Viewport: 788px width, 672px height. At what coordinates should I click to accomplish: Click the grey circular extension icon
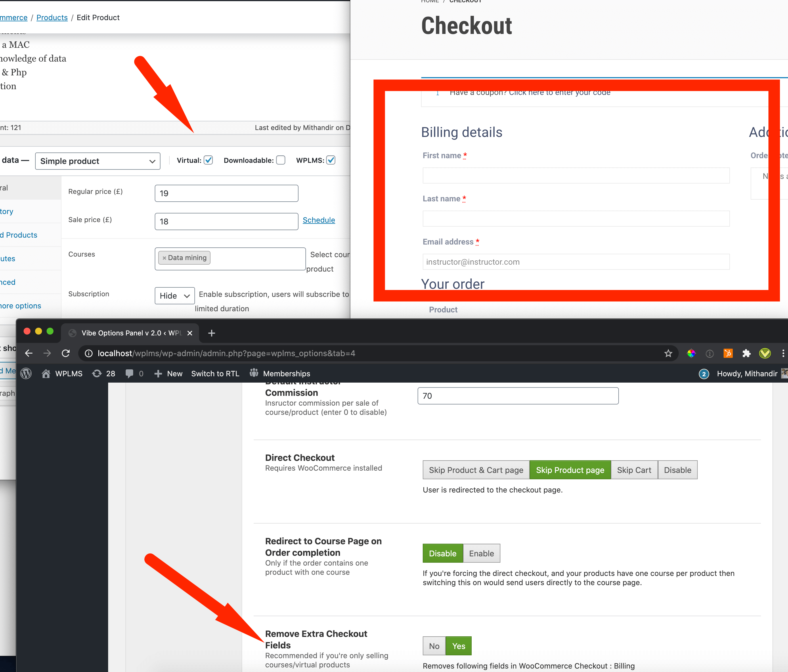click(709, 354)
